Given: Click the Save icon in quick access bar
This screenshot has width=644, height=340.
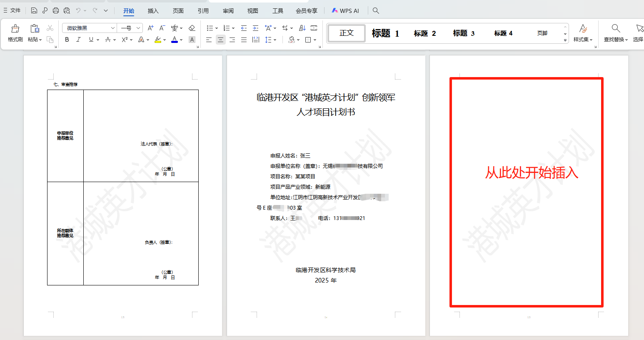Looking at the screenshot, I should click(34, 11).
